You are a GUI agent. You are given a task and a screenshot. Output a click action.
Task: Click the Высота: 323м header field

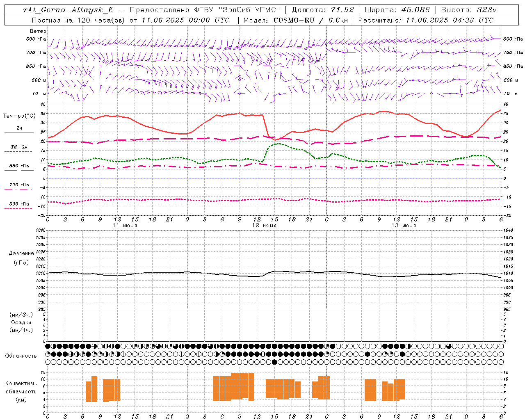[x=469, y=10]
